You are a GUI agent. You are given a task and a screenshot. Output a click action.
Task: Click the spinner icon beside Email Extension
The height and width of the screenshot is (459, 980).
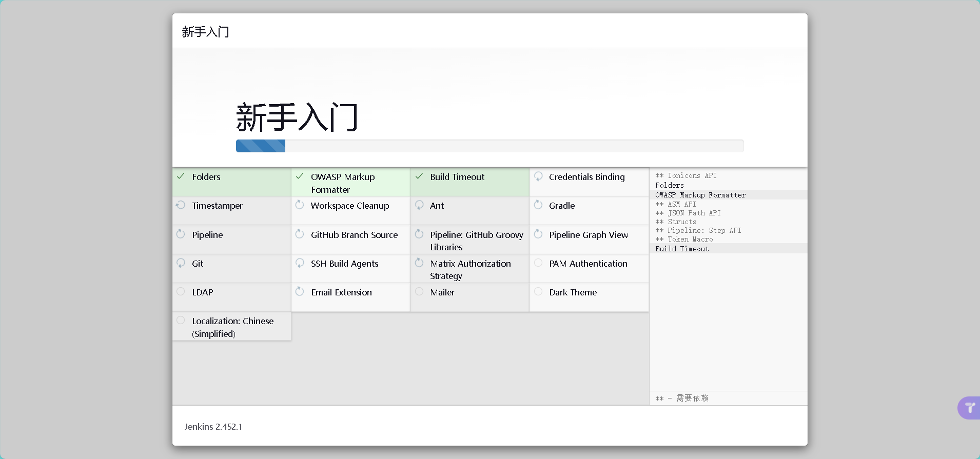click(300, 292)
